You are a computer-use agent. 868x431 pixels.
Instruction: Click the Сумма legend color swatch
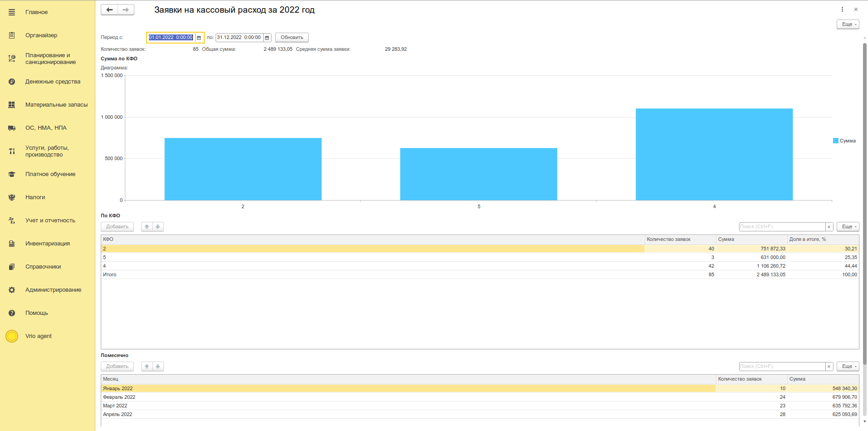[x=836, y=141]
